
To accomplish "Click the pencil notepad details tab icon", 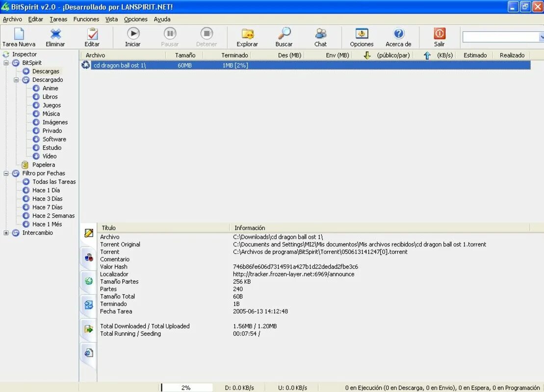I will coord(88,233).
